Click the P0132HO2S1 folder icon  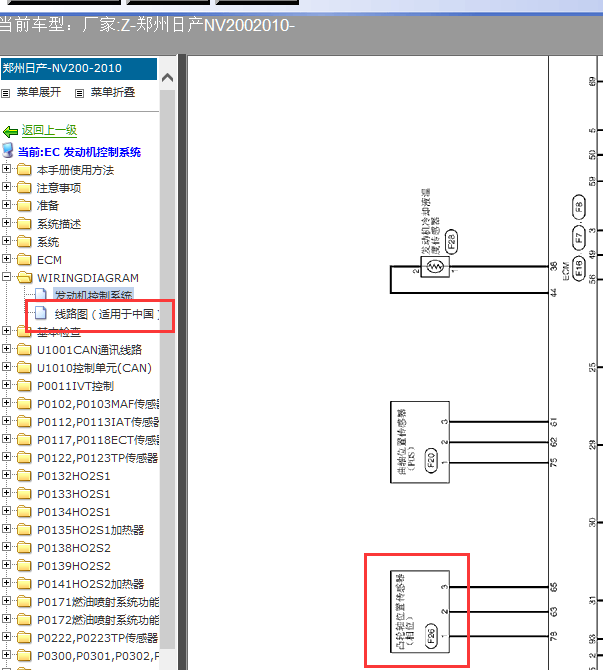pyautogui.click(x=24, y=475)
